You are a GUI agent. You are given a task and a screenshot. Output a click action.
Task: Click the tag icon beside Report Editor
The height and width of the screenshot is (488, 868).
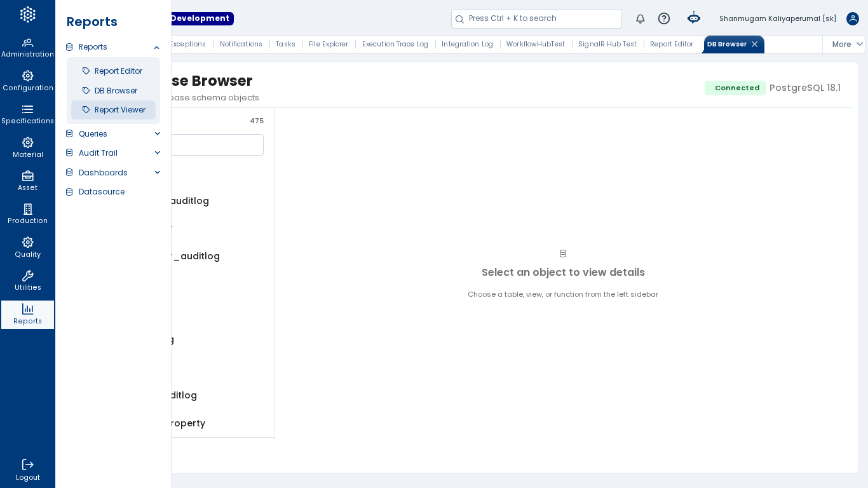(x=86, y=71)
